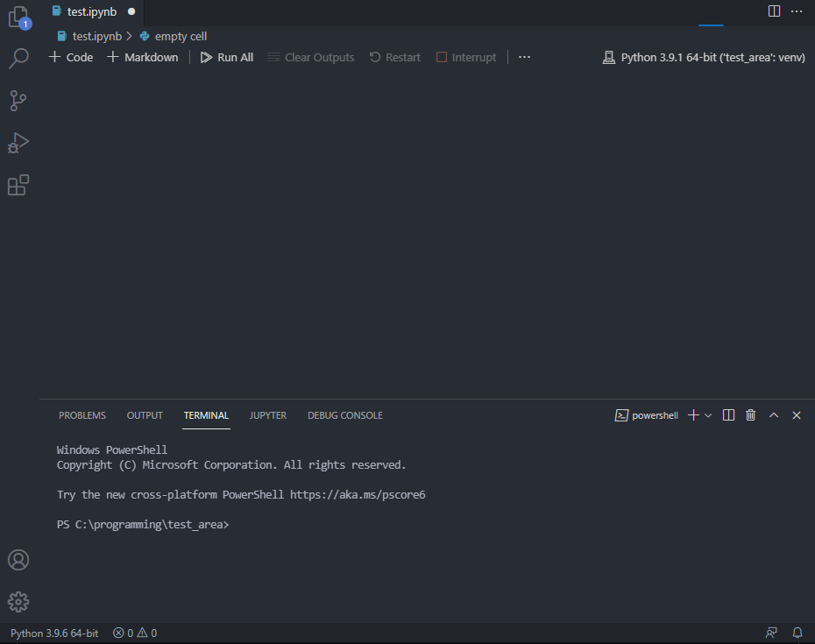Open the terminal launch profile dropdown arrow
The height and width of the screenshot is (644, 815).
(708, 415)
